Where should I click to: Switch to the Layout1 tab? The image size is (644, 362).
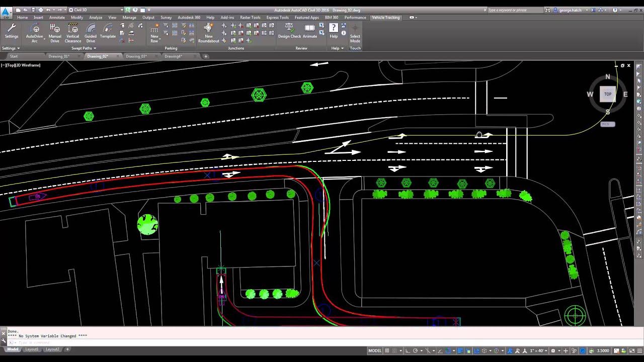[x=32, y=349]
